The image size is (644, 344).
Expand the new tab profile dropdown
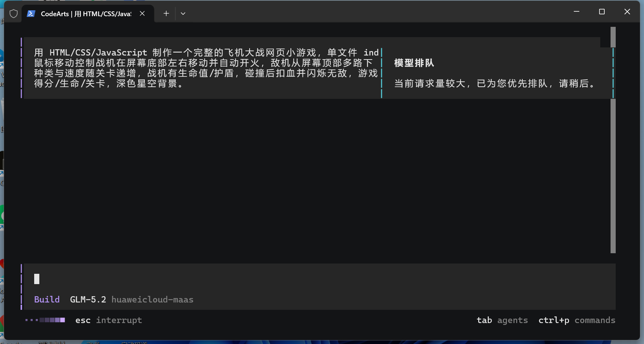tap(183, 14)
